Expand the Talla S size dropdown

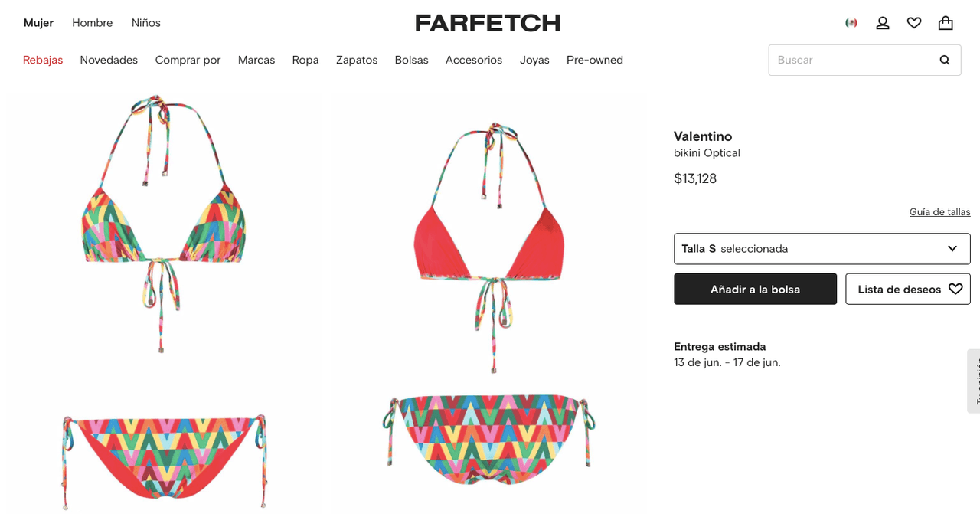tap(822, 249)
